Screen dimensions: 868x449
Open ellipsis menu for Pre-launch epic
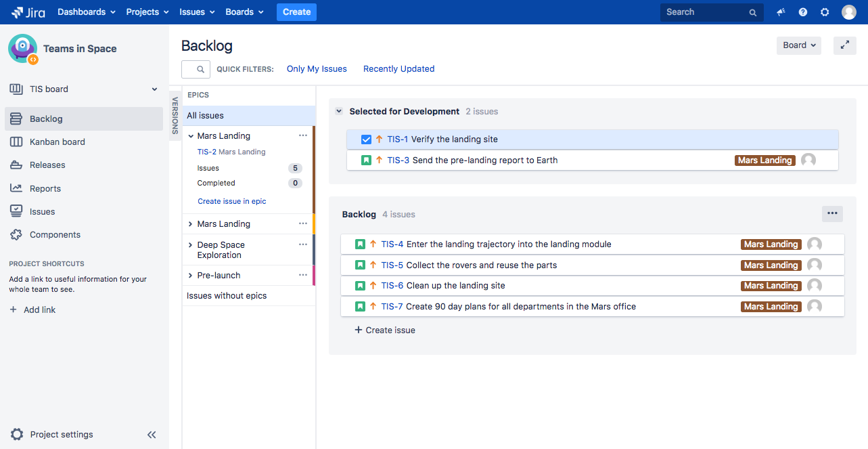click(303, 275)
